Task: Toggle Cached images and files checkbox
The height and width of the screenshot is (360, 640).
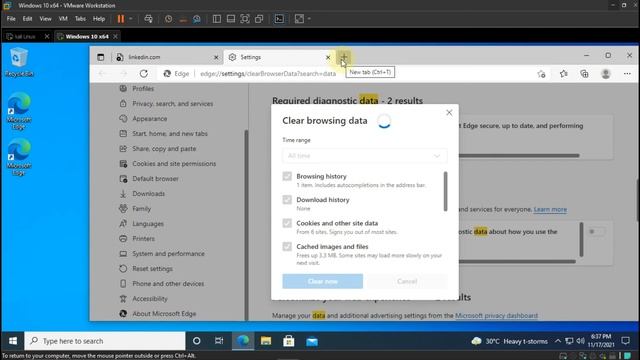Action: 287,247
